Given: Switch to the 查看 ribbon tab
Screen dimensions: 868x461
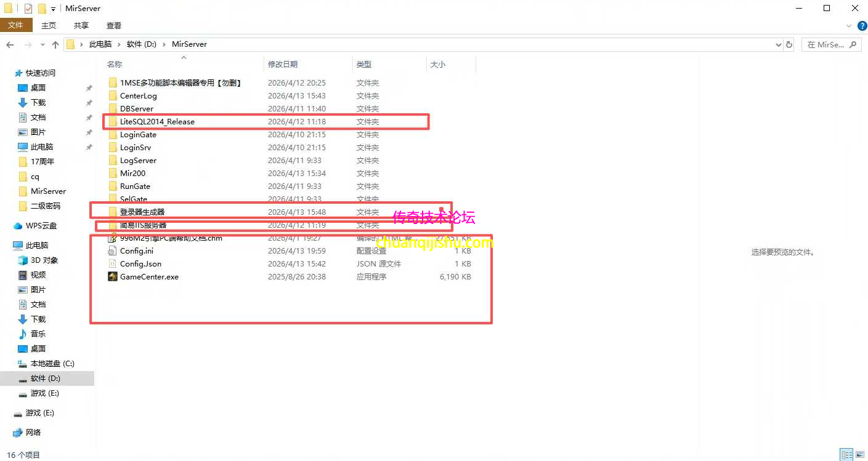Looking at the screenshot, I should 114,26.
